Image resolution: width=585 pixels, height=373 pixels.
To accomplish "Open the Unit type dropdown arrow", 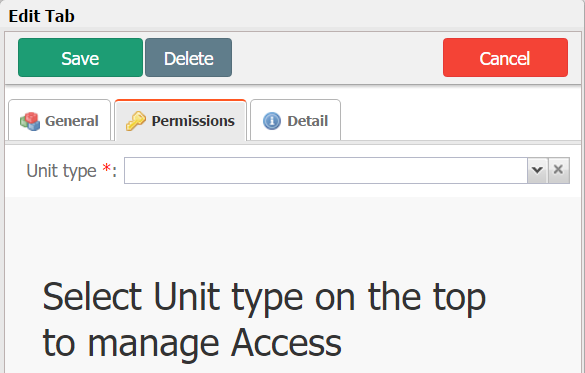I will click(x=538, y=170).
